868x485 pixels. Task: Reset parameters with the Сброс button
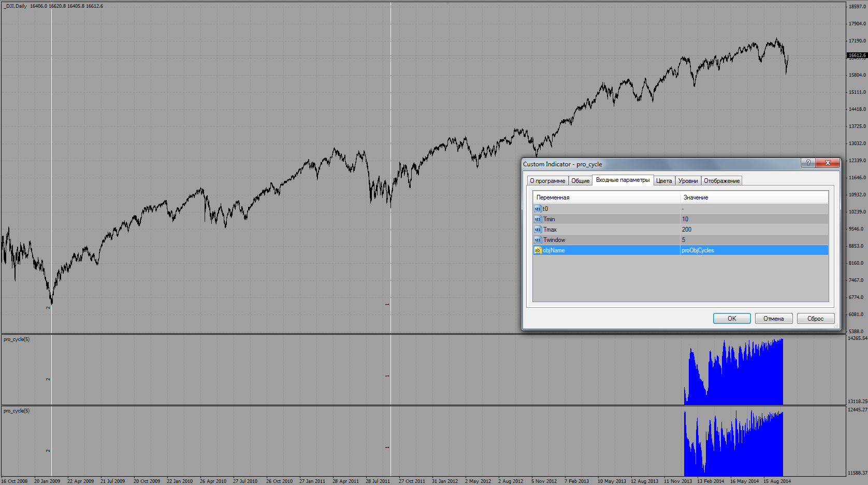815,319
